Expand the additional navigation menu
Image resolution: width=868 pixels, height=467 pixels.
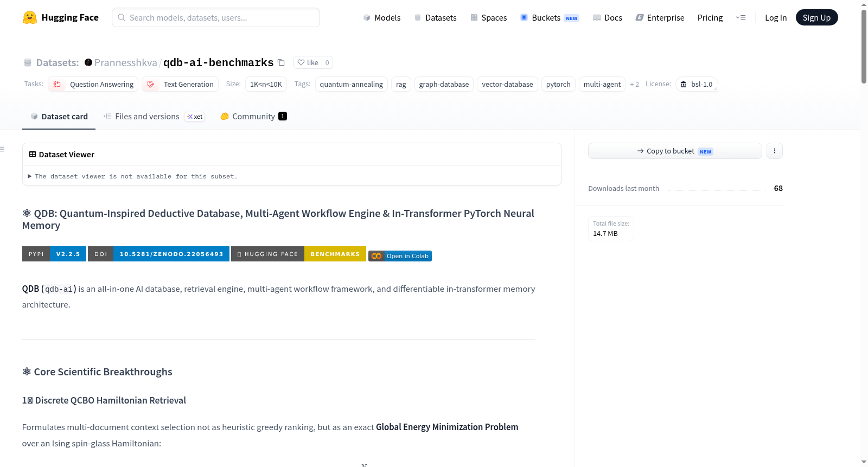[x=741, y=17]
